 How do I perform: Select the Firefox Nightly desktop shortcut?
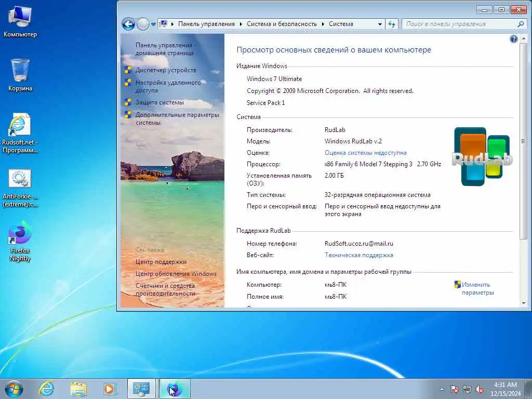pos(20,241)
